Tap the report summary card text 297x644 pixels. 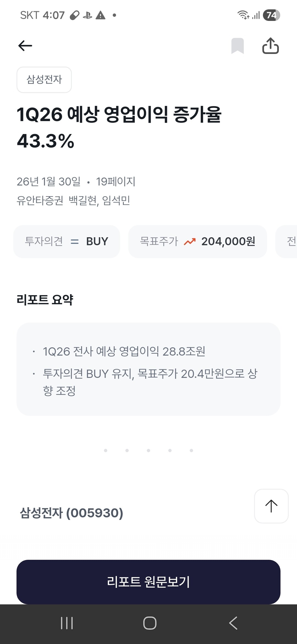point(148,369)
